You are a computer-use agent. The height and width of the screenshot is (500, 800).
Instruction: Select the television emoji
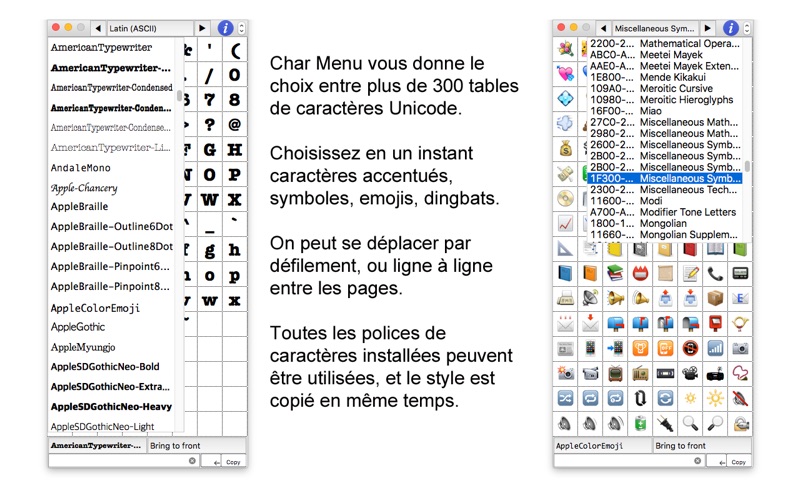pyautogui.click(x=615, y=373)
